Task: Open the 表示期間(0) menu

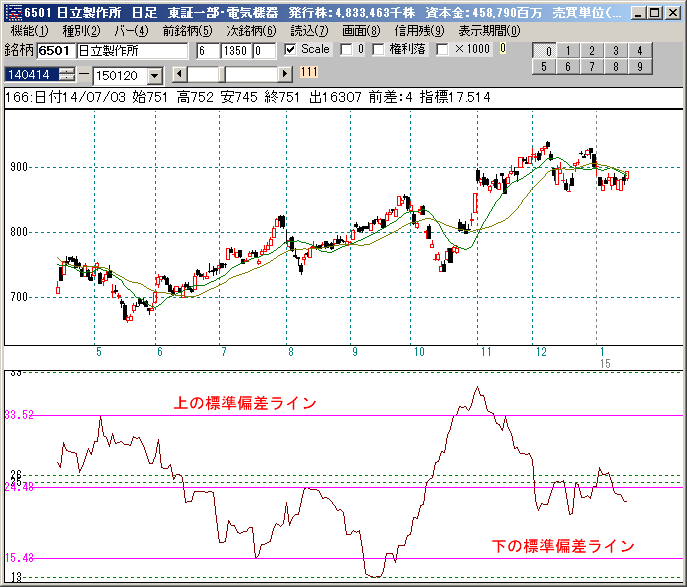Action: [x=489, y=31]
